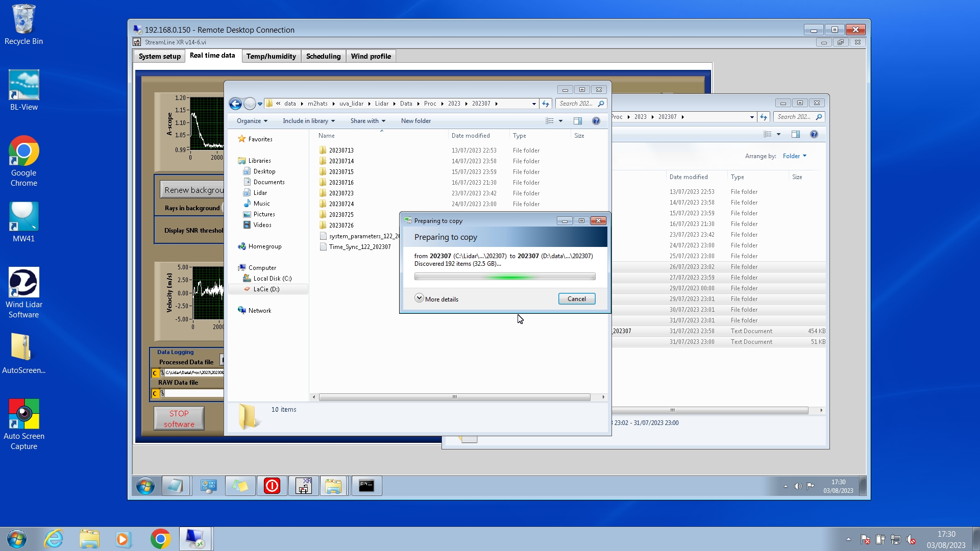Open Arrange by Folder dropdown

click(x=794, y=156)
